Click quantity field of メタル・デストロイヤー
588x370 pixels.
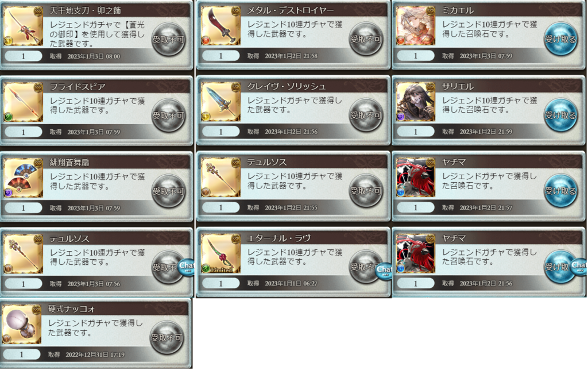220,56
